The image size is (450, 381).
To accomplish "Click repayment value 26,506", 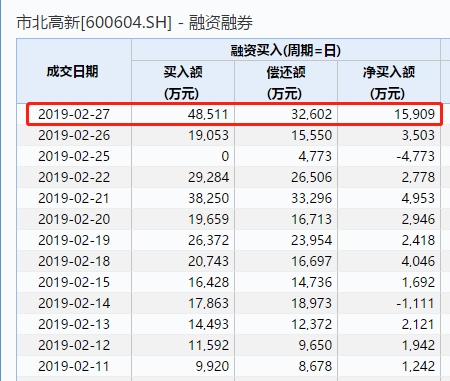I will coord(311,177).
